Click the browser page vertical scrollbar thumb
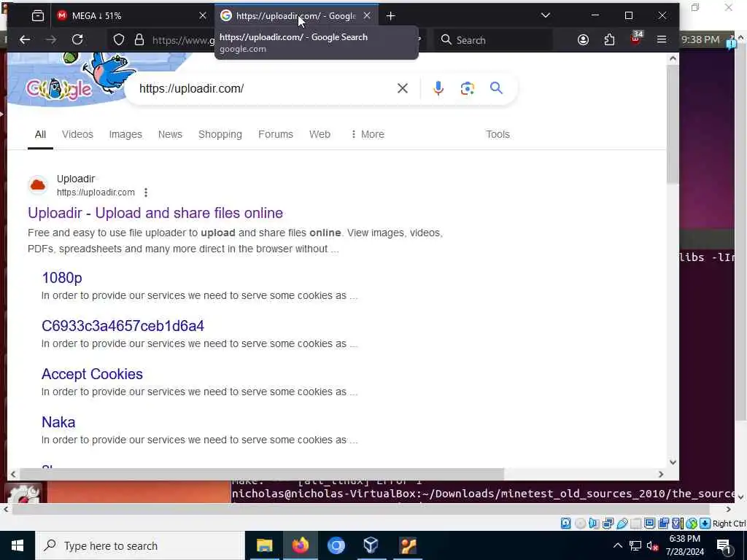The image size is (747, 560). 673,125
